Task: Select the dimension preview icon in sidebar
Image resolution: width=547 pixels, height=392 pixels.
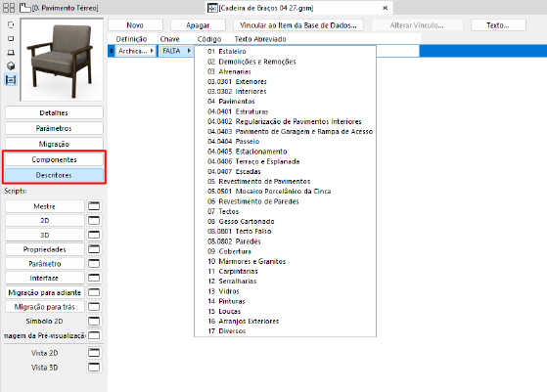Action: [11, 80]
